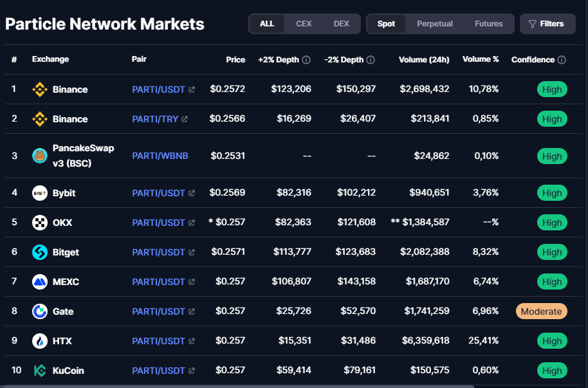Click the Binance logo in the PARTI/TRY row
The image size is (588, 388).
tap(40, 119)
